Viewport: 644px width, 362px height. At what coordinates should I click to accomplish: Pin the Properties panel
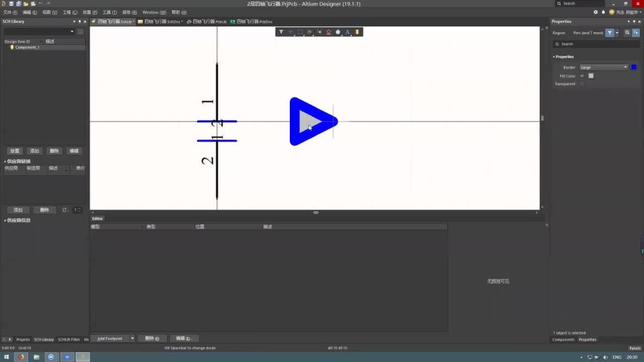(634, 21)
